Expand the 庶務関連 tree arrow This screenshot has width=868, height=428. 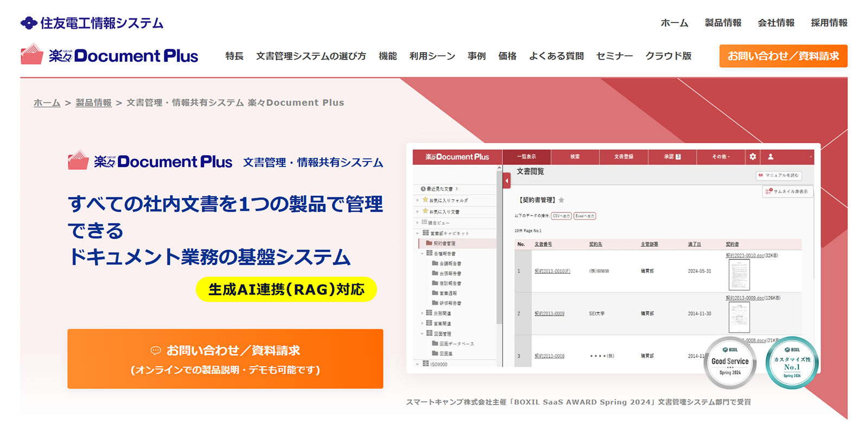(422, 313)
